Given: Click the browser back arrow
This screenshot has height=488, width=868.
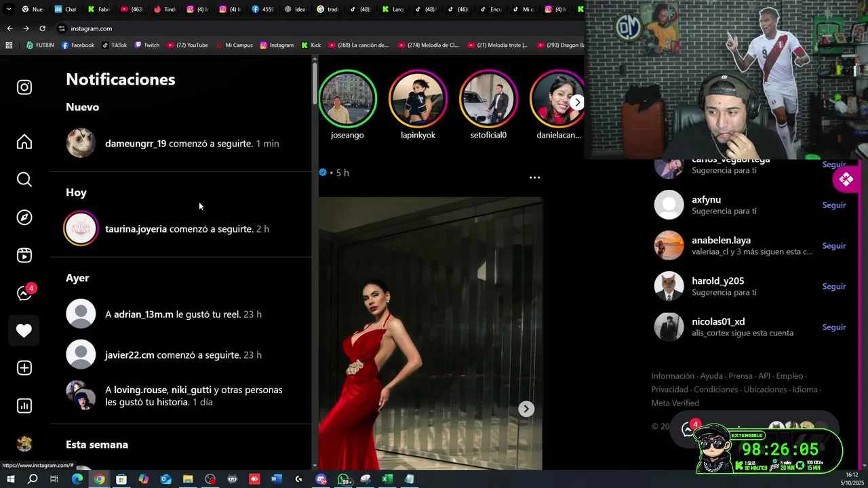Looking at the screenshot, I should click(9, 28).
